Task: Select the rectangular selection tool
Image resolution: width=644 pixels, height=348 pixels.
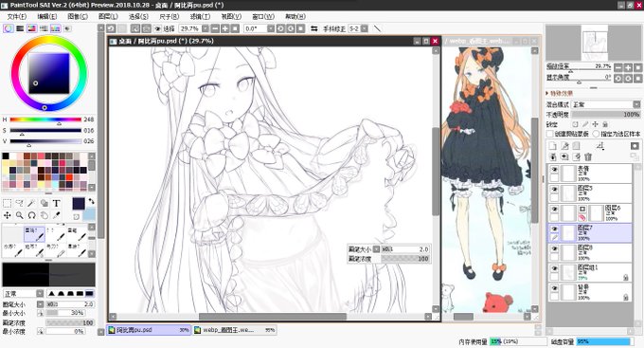Action: (x=8, y=203)
